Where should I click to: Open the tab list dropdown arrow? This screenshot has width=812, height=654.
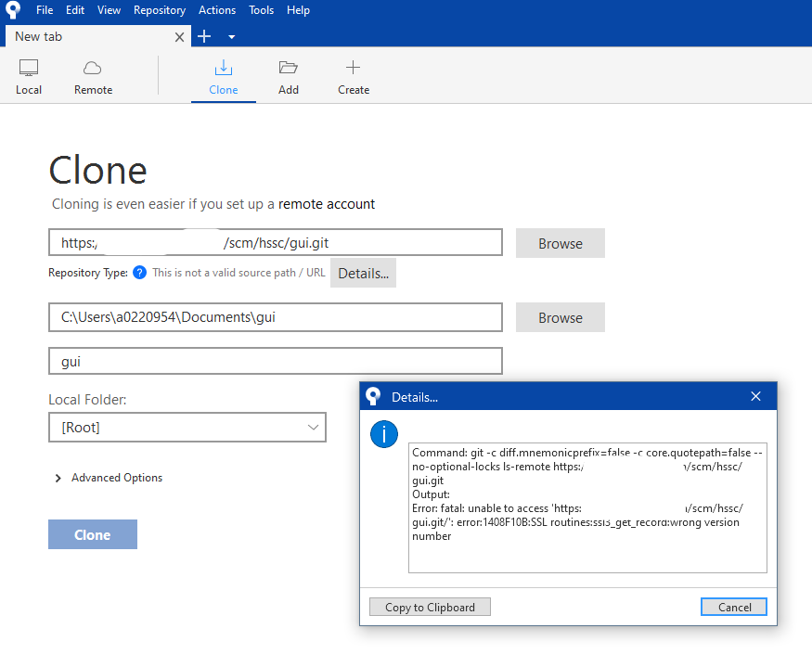(x=231, y=37)
